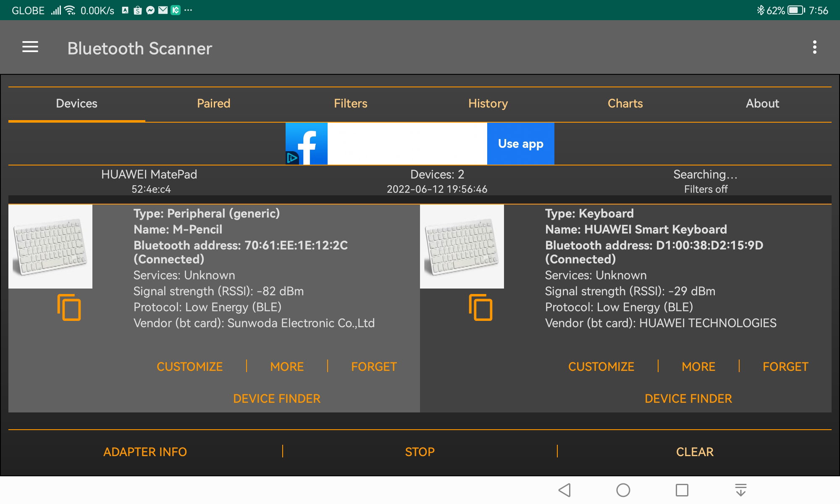Tap the Devices: 2 counter
This screenshot has height=504, width=840.
437,174
